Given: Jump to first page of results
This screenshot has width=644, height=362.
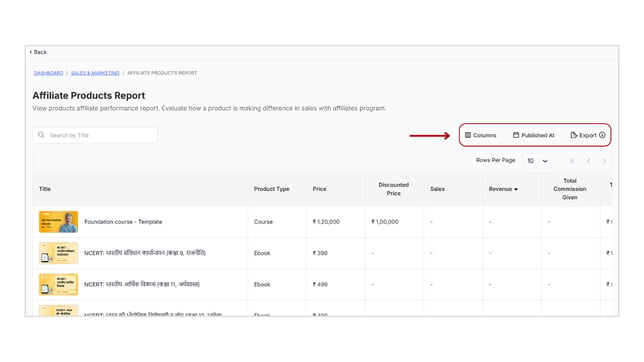Looking at the screenshot, I should point(572,161).
